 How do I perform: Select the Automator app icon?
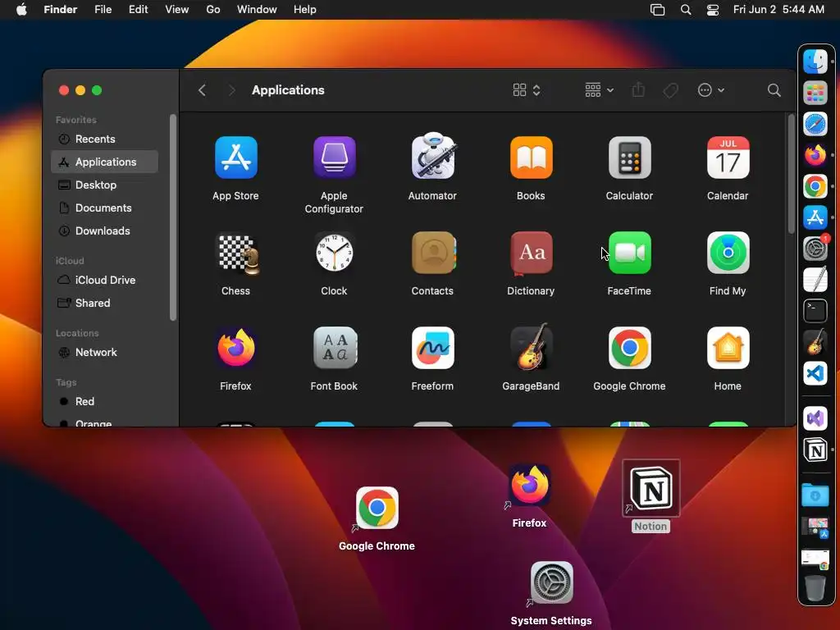(x=433, y=157)
